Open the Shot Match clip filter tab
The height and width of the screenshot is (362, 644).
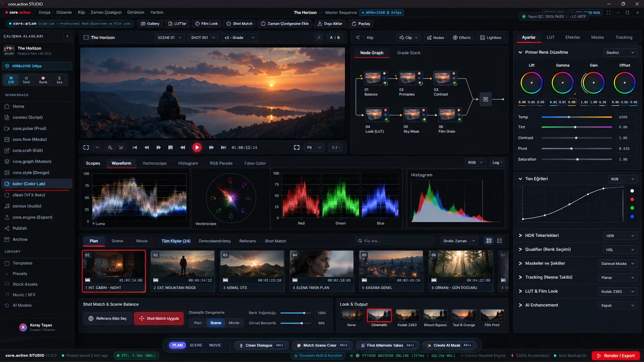pos(275,241)
